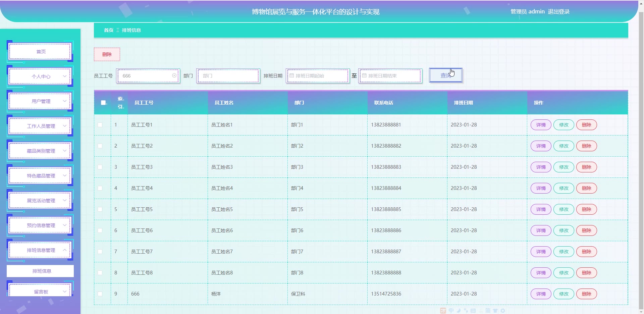Open the 排班日期起始 date picker field
Image resolution: width=644 pixels, height=314 pixels.
(318, 76)
